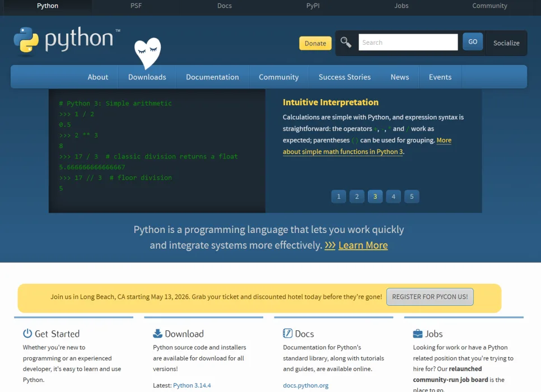Open the PSF top-bar tab
Screen dimensions: 541x392
[x=136, y=6]
